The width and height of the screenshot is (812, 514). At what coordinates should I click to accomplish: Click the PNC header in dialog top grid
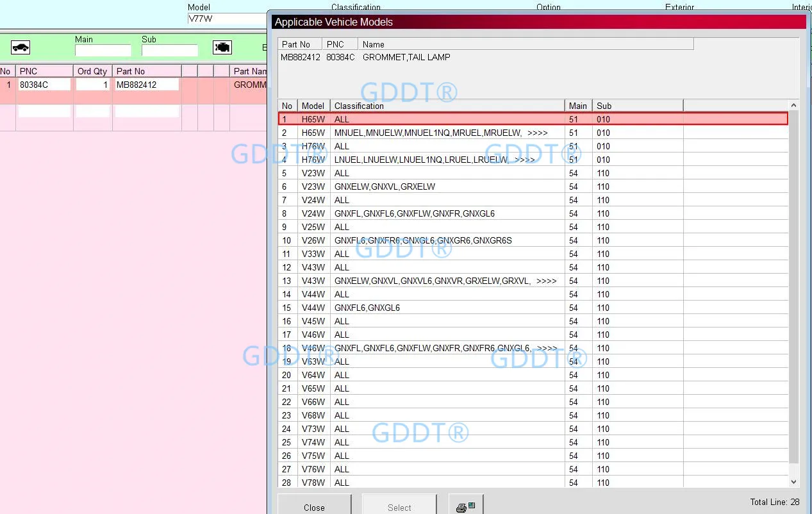coord(340,44)
